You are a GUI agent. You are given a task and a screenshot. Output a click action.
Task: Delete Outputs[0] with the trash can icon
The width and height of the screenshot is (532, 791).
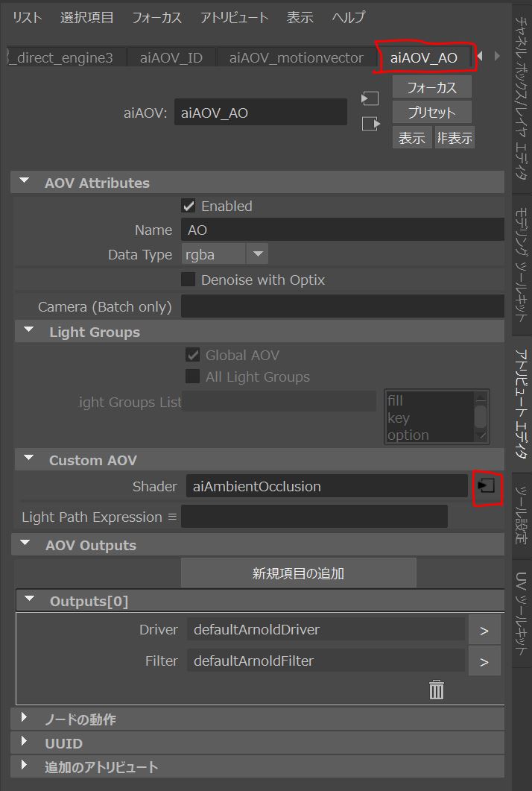436,690
